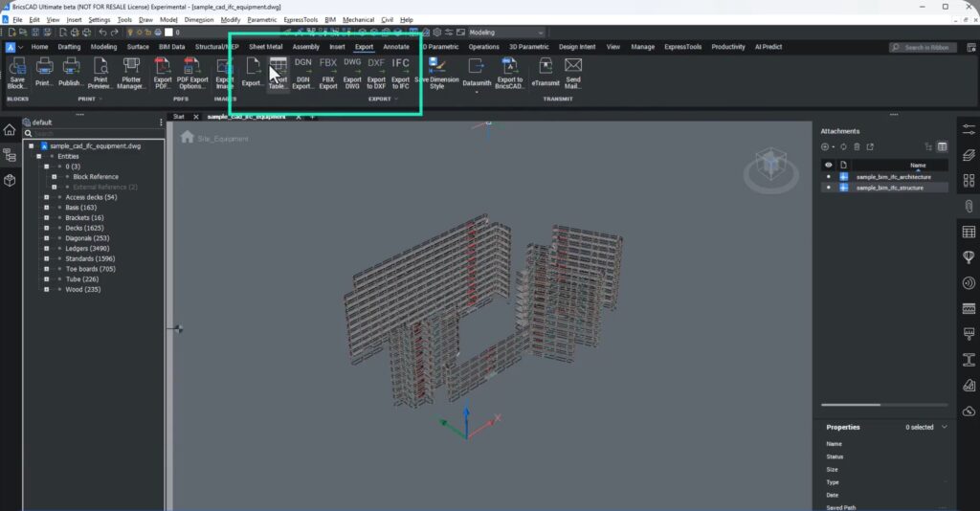980x511 pixels.
Task: Open the Plotter Manager
Action: click(x=131, y=73)
